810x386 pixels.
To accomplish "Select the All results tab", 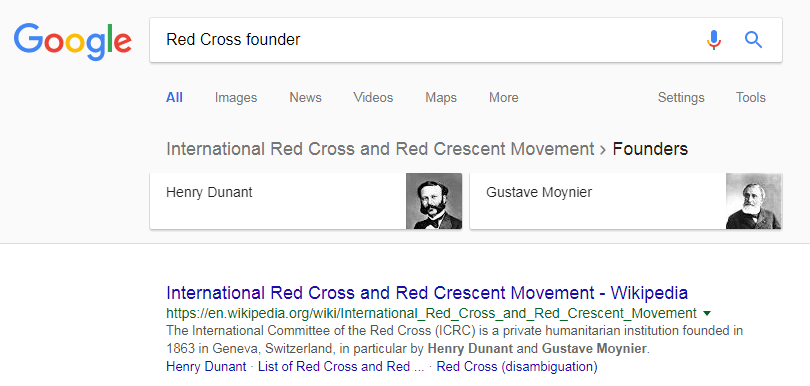I will [174, 98].
